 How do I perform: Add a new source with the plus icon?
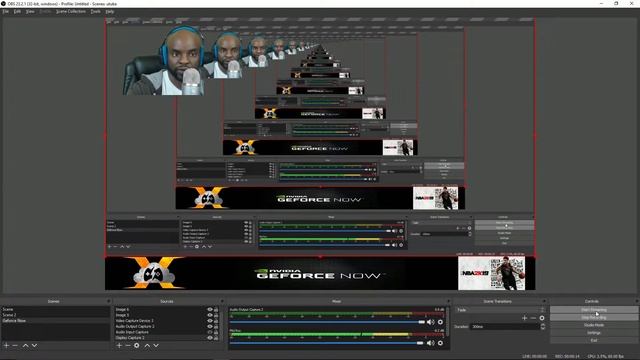(119, 345)
